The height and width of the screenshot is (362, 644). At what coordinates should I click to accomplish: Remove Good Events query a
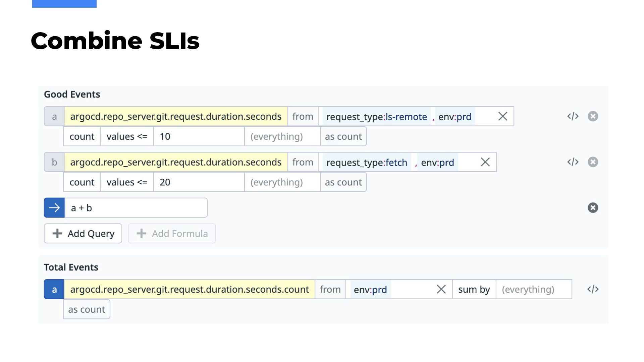(x=593, y=116)
